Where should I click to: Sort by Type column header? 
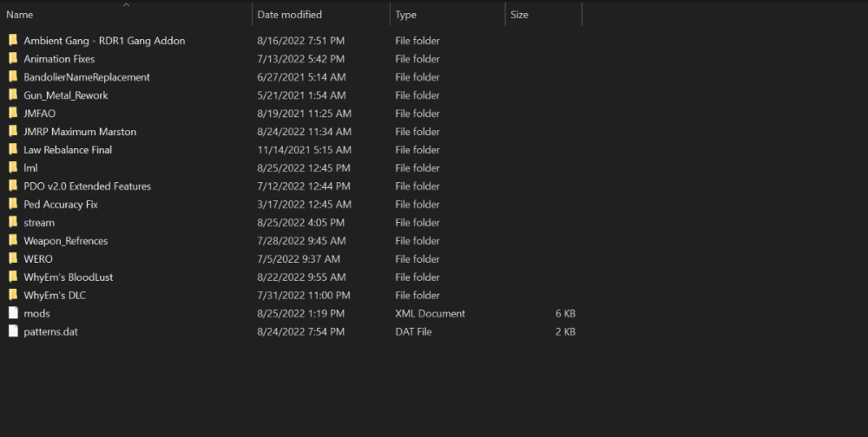point(406,15)
